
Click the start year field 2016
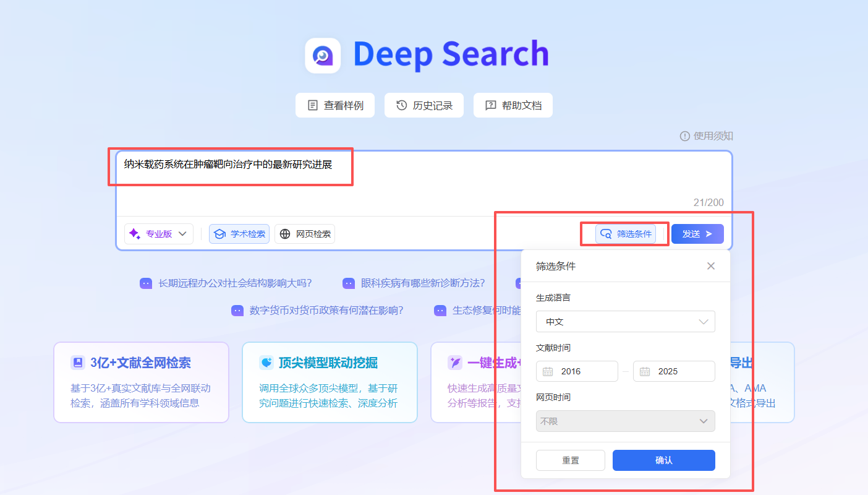pyautogui.click(x=577, y=371)
